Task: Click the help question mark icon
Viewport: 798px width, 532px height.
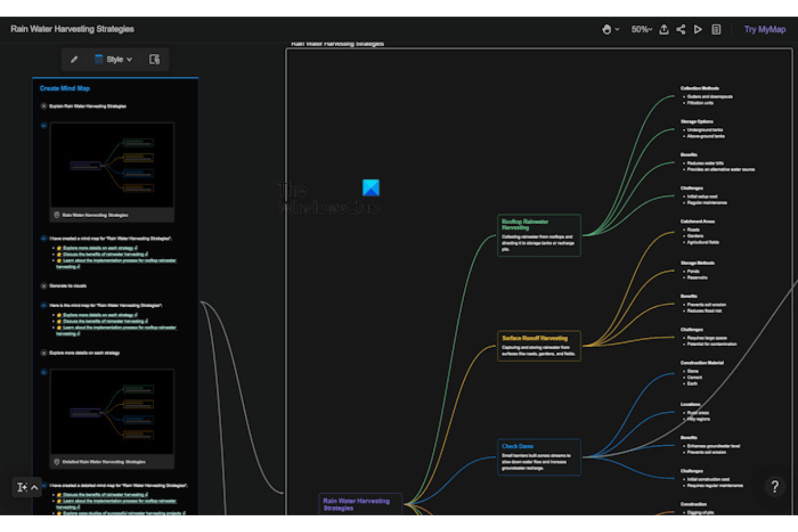Action: [775, 487]
